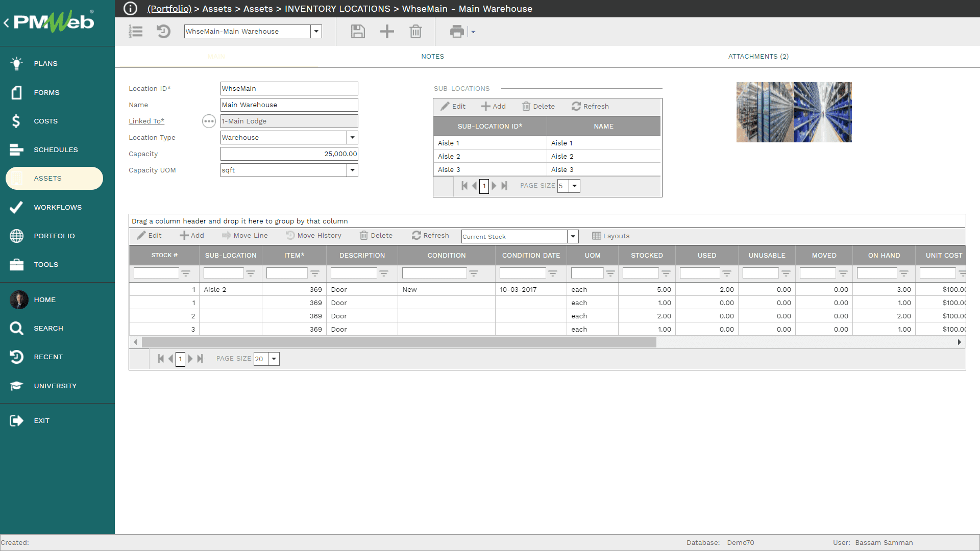Viewport: 980px width, 551px height.
Task: Add a new record with the plus icon
Action: (387, 32)
